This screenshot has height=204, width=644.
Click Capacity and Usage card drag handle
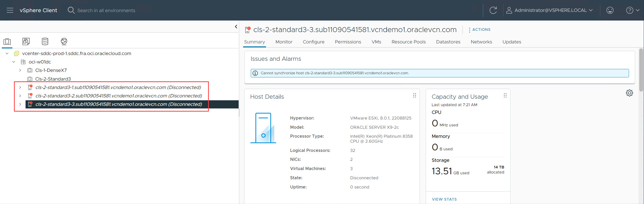pyautogui.click(x=505, y=95)
